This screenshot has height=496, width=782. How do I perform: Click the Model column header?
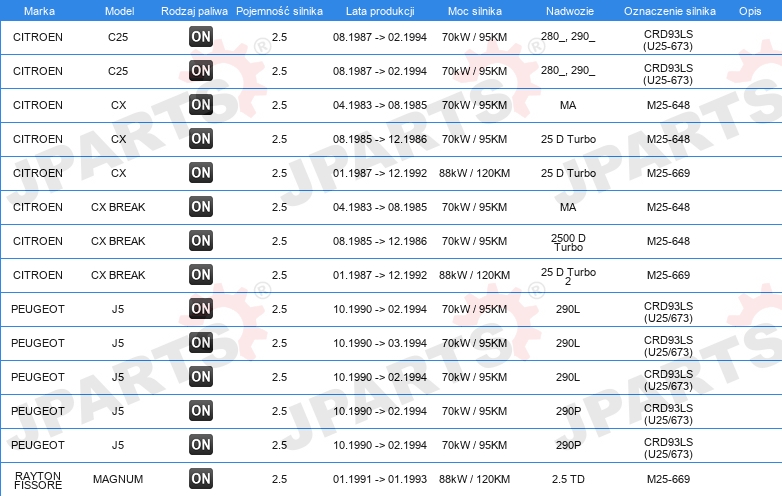[119, 11]
